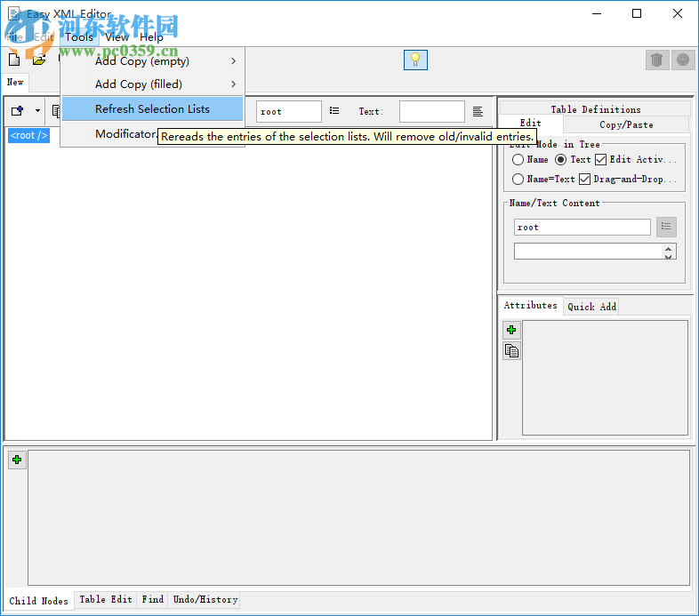
Task: Select the Name=Text radio button
Action: (x=518, y=180)
